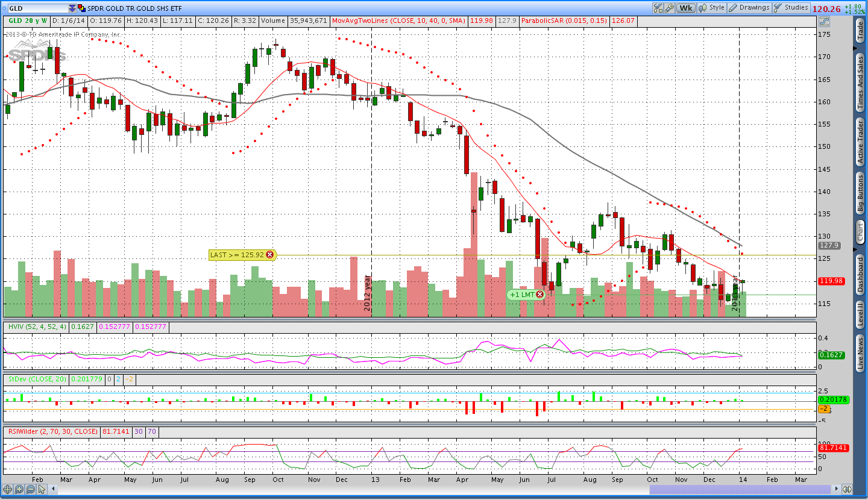Click the zoom in magnifier icon
Viewport: 868px width, 500px height.
click(x=19, y=489)
